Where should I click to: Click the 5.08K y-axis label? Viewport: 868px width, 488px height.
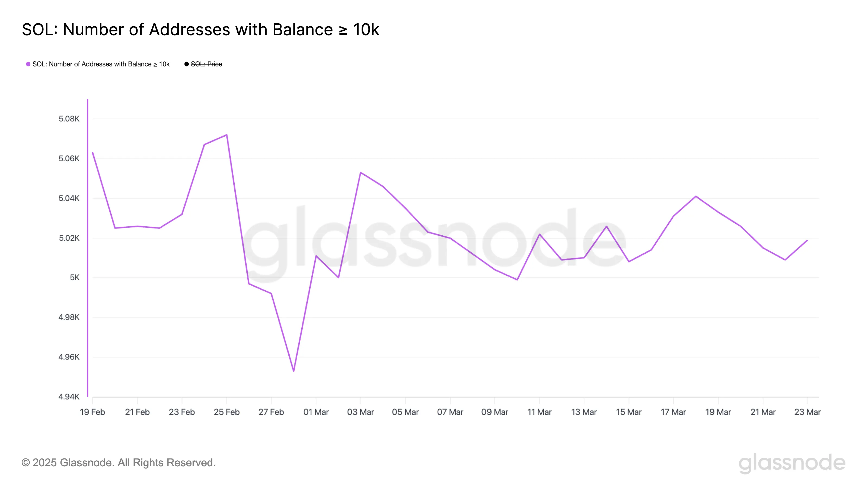pyautogui.click(x=69, y=118)
